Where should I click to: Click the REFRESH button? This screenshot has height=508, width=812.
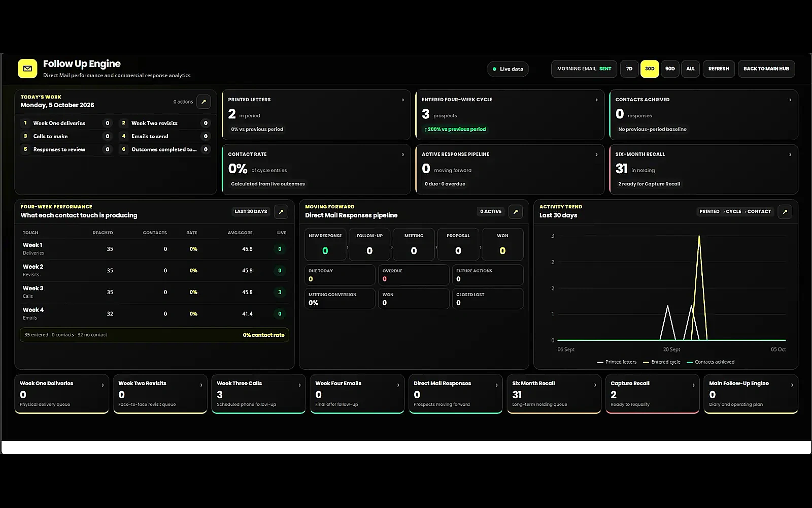click(x=719, y=69)
